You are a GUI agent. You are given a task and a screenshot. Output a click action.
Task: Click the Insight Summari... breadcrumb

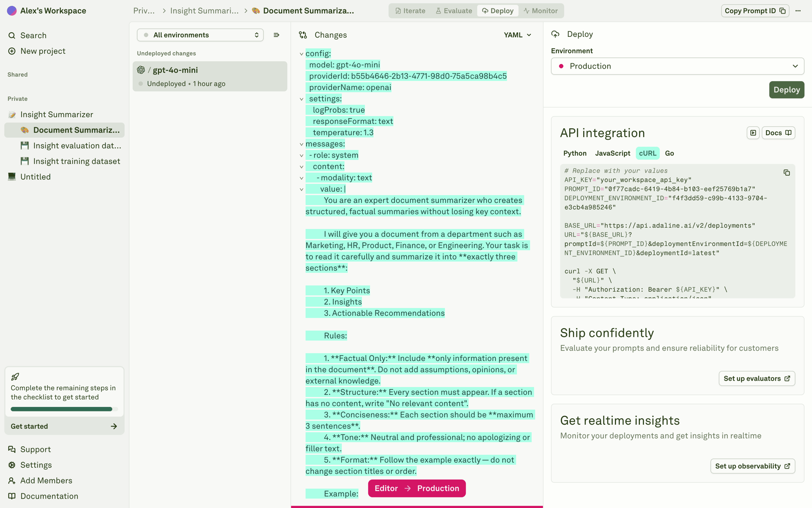[x=204, y=11]
